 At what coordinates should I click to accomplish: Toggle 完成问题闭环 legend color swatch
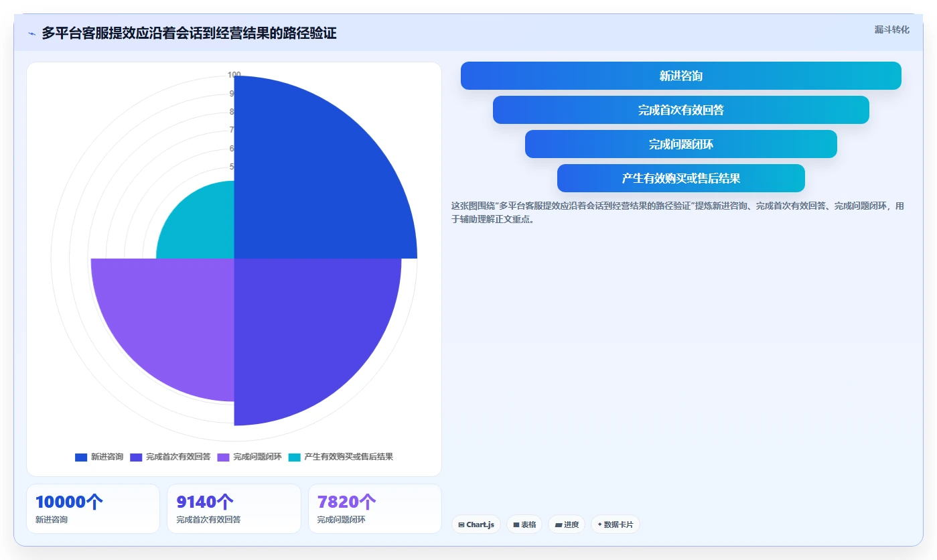click(x=224, y=458)
